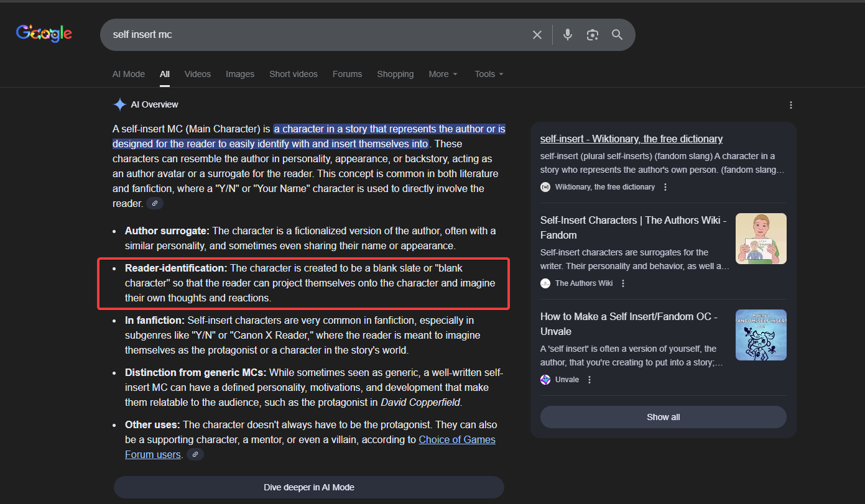Expand the More dropdown
The image size is (865, 504).
point(443,74)
